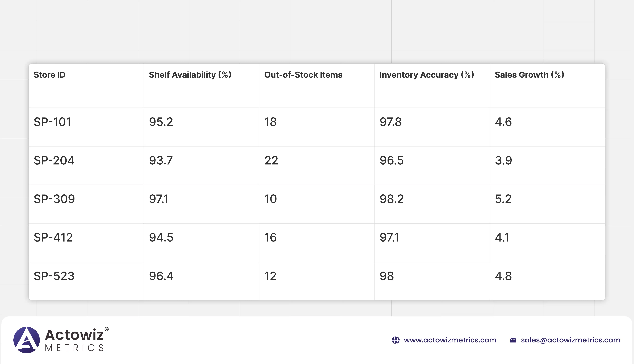Click the sales@actowizmetrics.com email link
This screenshot has height=364, width=634.
point(570,340)
